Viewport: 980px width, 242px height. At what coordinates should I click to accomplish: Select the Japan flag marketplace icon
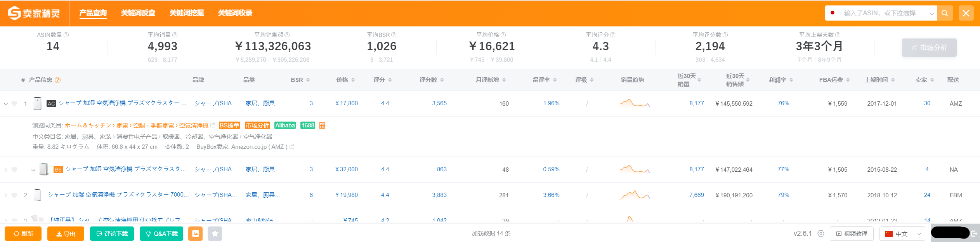833,13
